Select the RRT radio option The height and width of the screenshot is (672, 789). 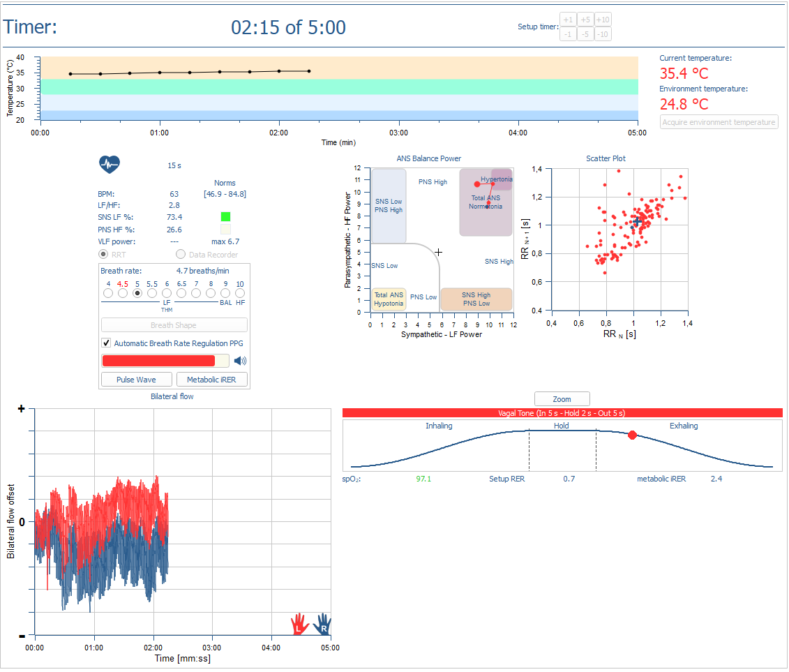pyautogui.click(x=104, y=255)
